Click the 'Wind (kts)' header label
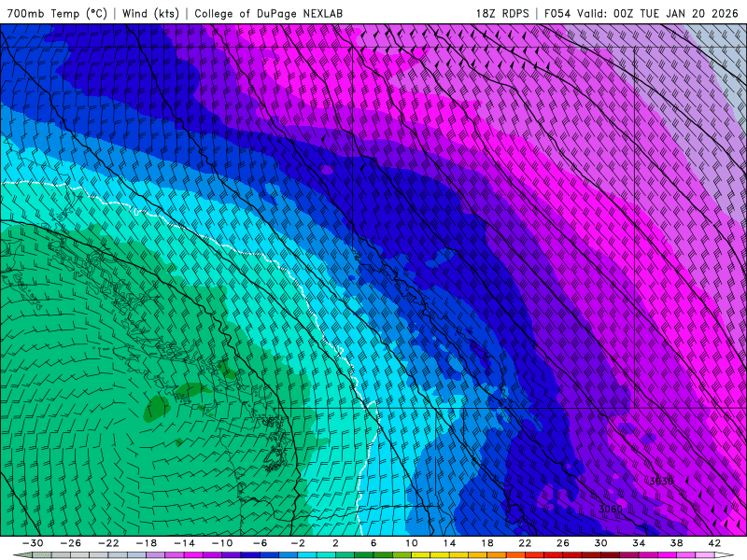 coord(150,13)
